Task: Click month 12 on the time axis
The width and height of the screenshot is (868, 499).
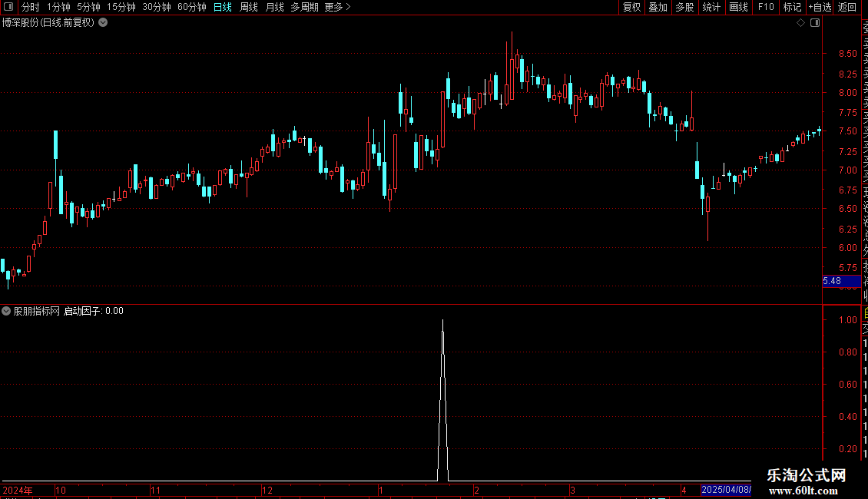Action: coord(267,490)
